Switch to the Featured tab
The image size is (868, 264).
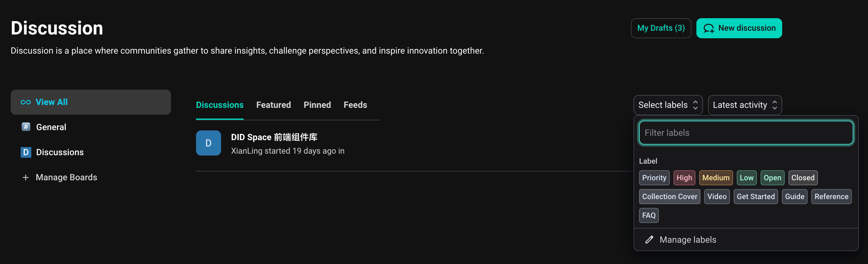click(x=273, y=105)
